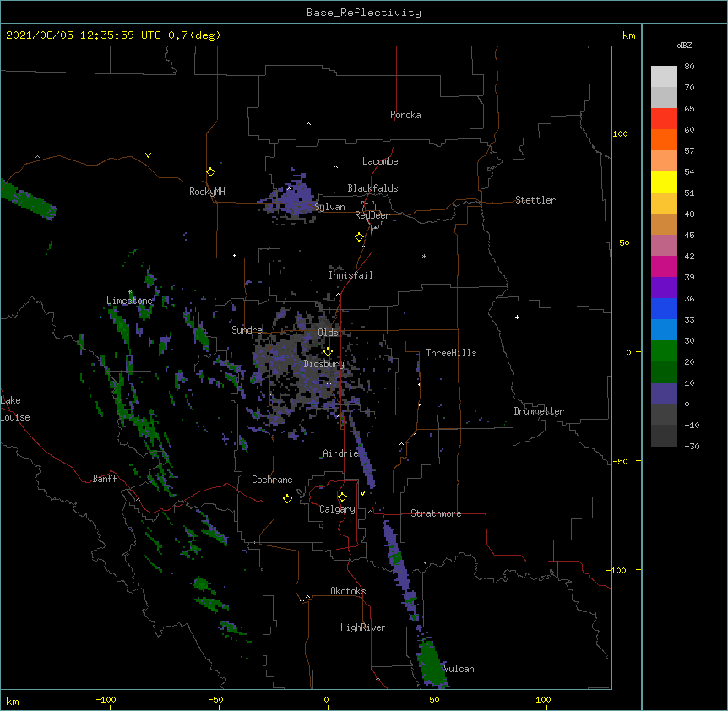Viewport: 728px width, 711px height.
Task: Click the Limestone label
Action: pos(129,301)
